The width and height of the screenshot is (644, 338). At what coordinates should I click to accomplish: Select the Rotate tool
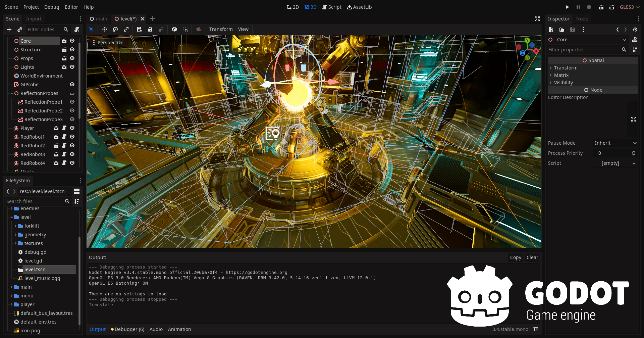(115, 29)
